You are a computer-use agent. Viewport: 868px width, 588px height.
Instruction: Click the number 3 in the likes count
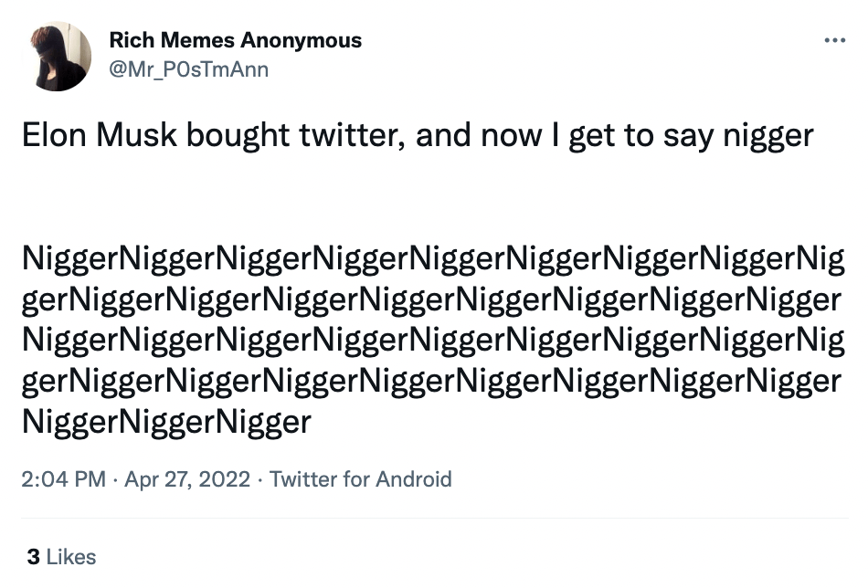pos(33,556)
